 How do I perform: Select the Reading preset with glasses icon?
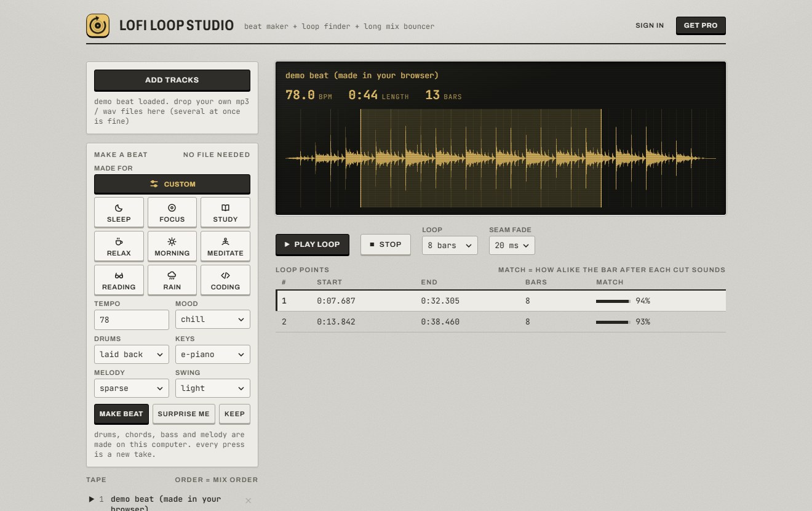pyautogui.click(x=119, y=280)
